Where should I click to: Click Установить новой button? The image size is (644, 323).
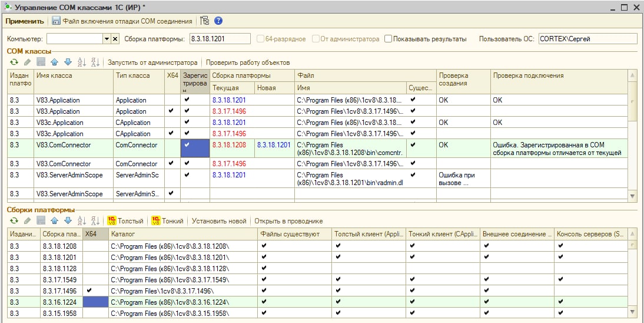click(x=219, y=221)
